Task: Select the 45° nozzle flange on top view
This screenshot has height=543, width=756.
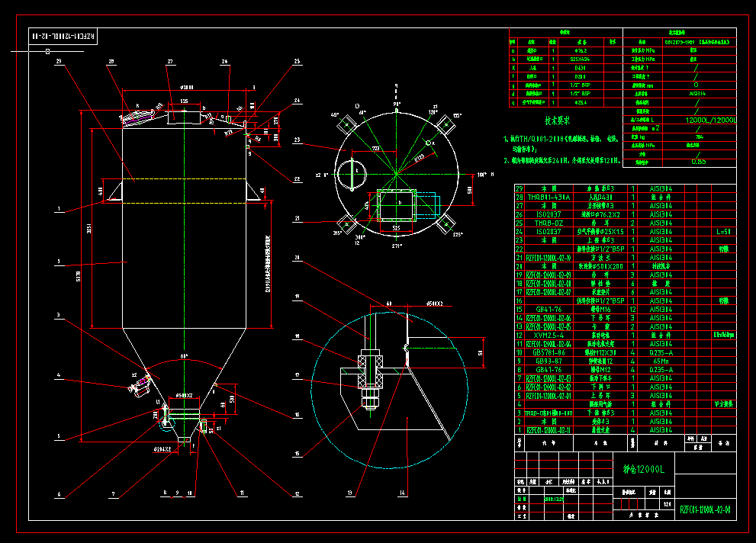Action: coord(346,124)
